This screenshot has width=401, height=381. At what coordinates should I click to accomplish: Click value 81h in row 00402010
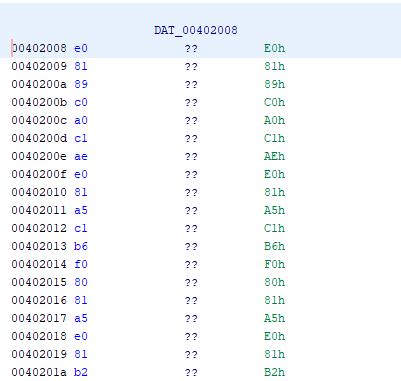tap(274, 192)
